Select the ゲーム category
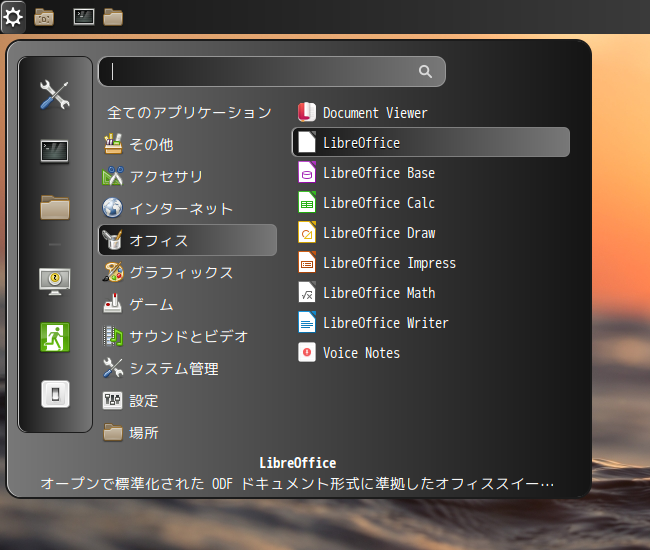650x550 pixels. pyautogui.click(x=187, y=305)
